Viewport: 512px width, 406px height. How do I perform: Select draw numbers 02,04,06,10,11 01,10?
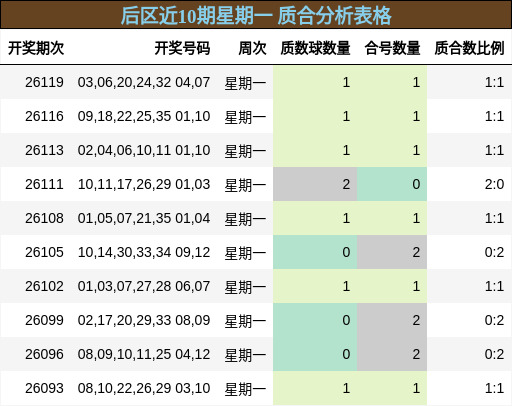tap(144, 150)
